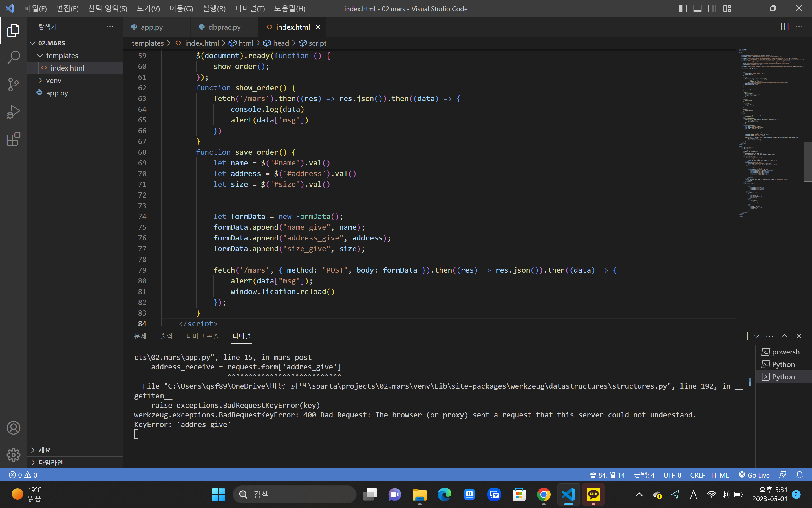Open the 도움말(H) menu

pyautogui.click(x=290, y=8)
